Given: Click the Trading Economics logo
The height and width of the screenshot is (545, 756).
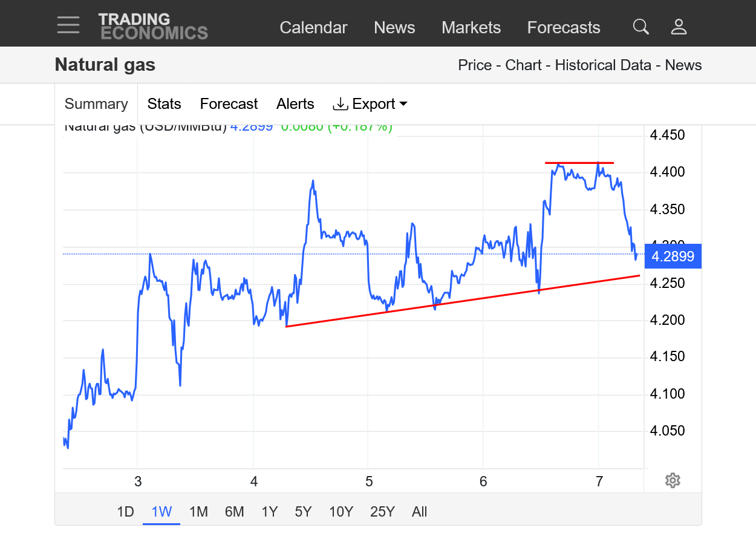Looking at the screenshot, I should pyautogui.click(x=153, y=26).
